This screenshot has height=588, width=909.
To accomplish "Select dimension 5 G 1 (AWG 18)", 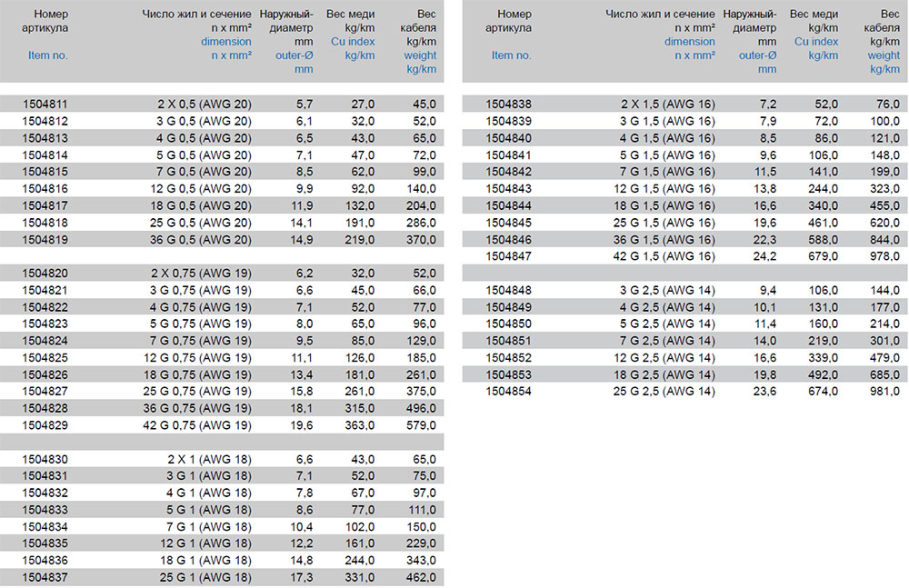I will coord(209,510).
